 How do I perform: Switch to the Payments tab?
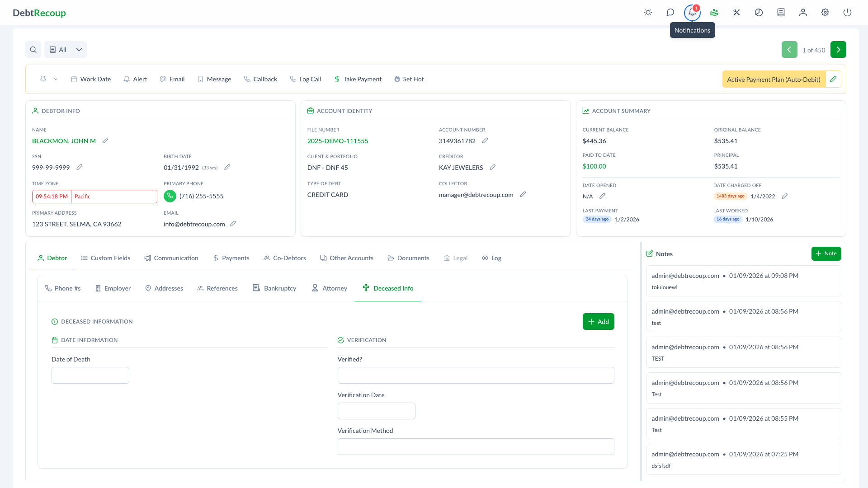[231, 258]
